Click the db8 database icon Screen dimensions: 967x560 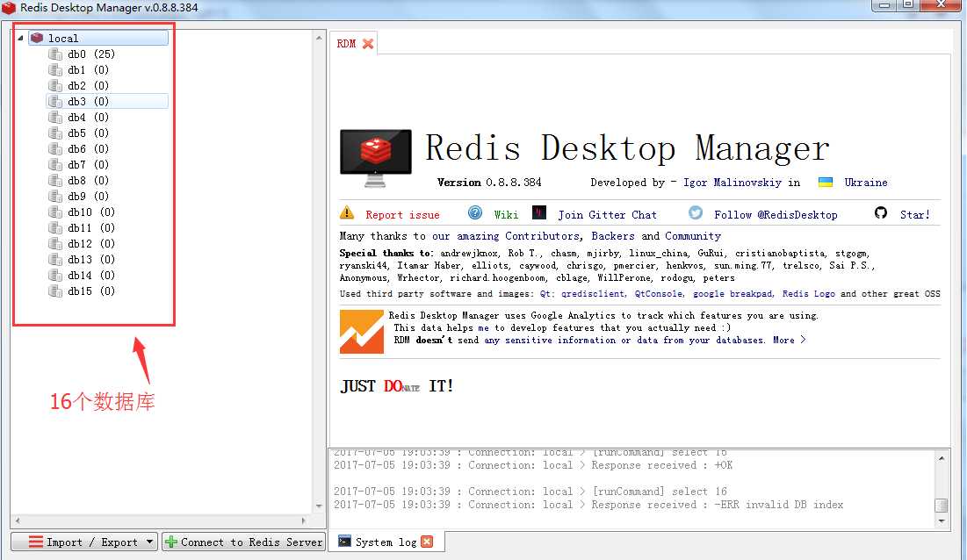[x=55, y=181]
